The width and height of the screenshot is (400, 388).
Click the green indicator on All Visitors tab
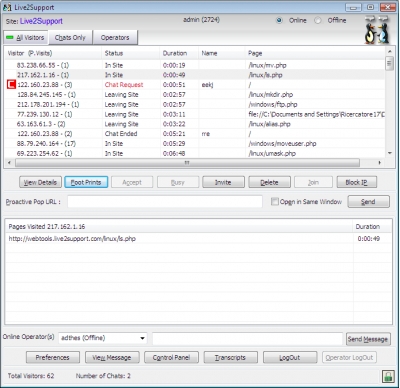coord(9,37)
